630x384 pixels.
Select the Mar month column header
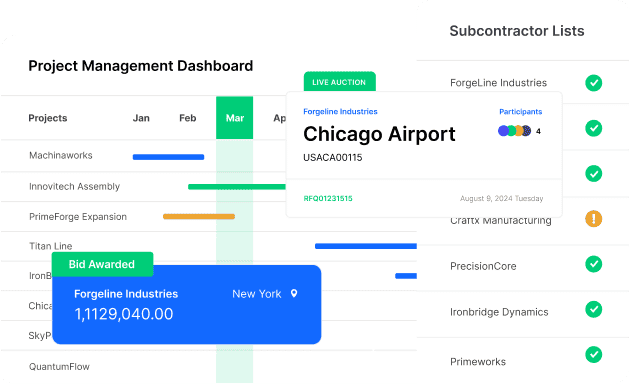[235, 118]
